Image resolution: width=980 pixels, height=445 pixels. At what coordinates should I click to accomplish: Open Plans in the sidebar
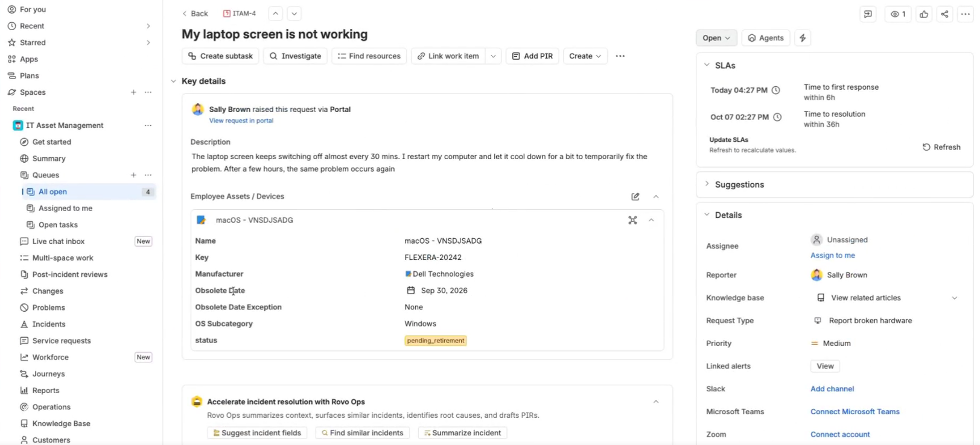pyautogui.click(x=30, y=76)
